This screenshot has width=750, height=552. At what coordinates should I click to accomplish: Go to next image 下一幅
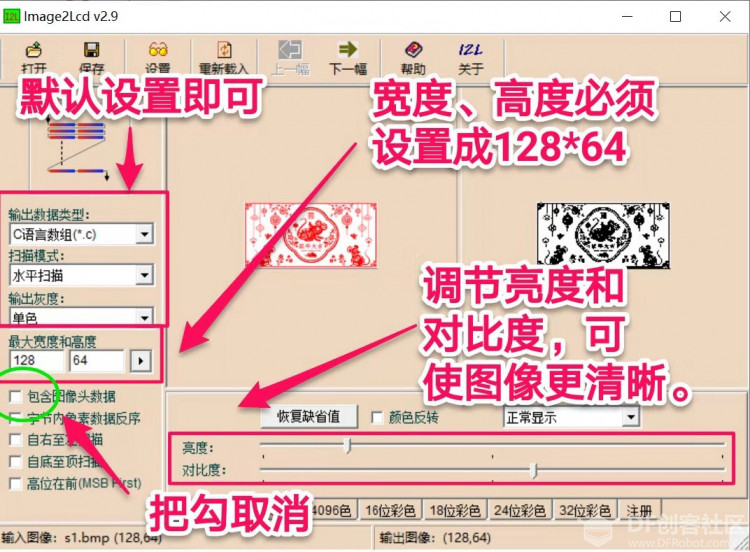pyautogui.click(x=348, y=56)
